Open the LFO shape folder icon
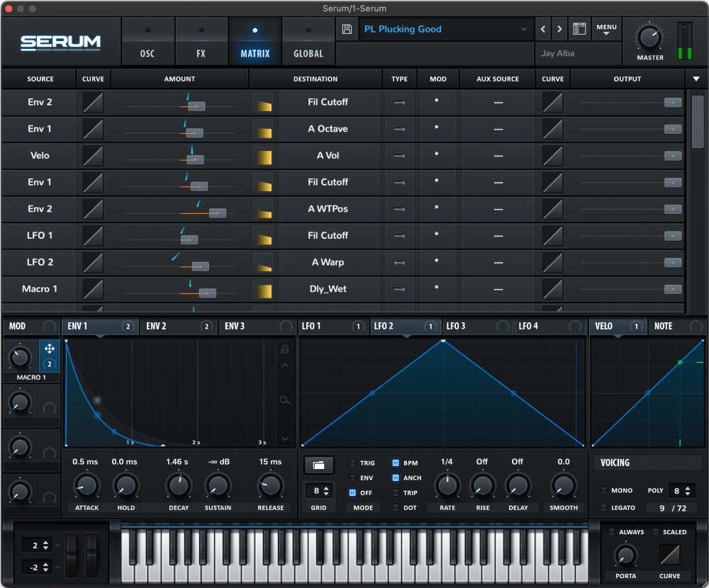The image size is (709, 588). [319, 465]
